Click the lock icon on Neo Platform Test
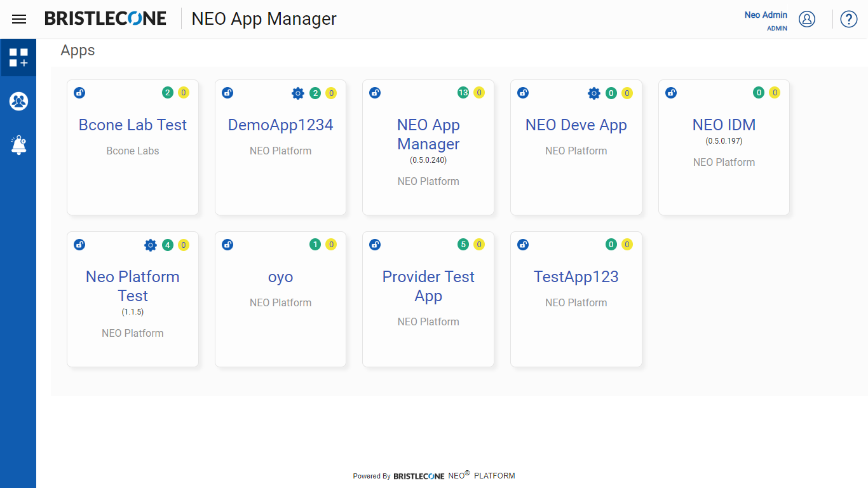The width and height of the screenshot is (868, 488). click(79, 245)
